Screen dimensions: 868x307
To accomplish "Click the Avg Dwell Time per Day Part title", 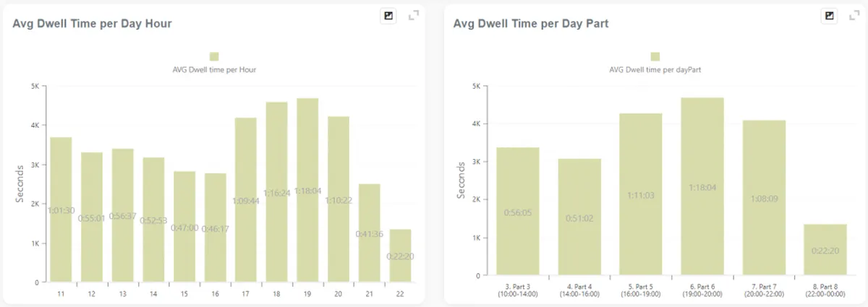I will coord(531,23).
